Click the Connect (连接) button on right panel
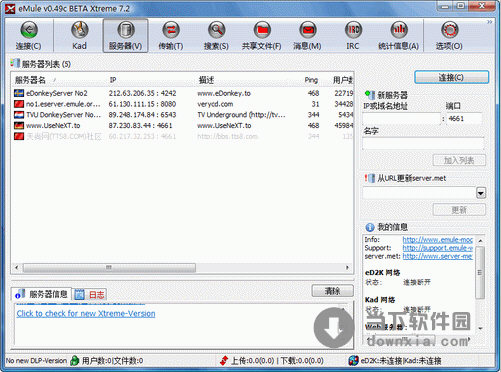The width and height of the screenshot is (501, 372). tap(451, 77)
